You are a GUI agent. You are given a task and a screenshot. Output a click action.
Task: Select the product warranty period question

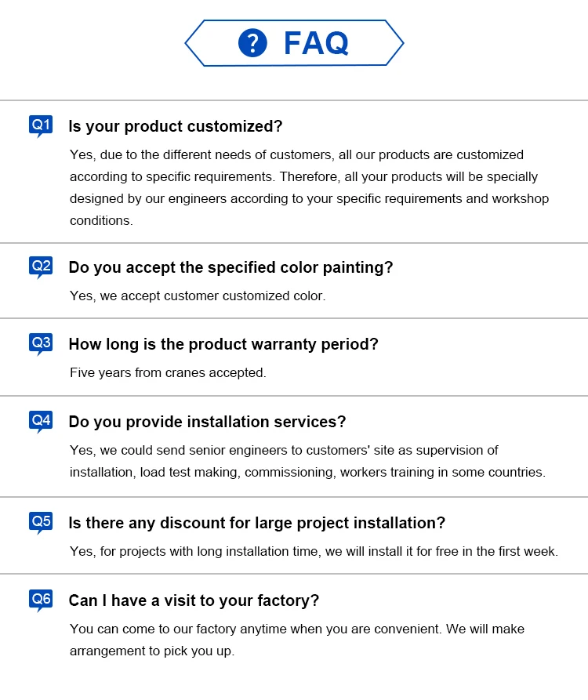(x=223, y=344)
